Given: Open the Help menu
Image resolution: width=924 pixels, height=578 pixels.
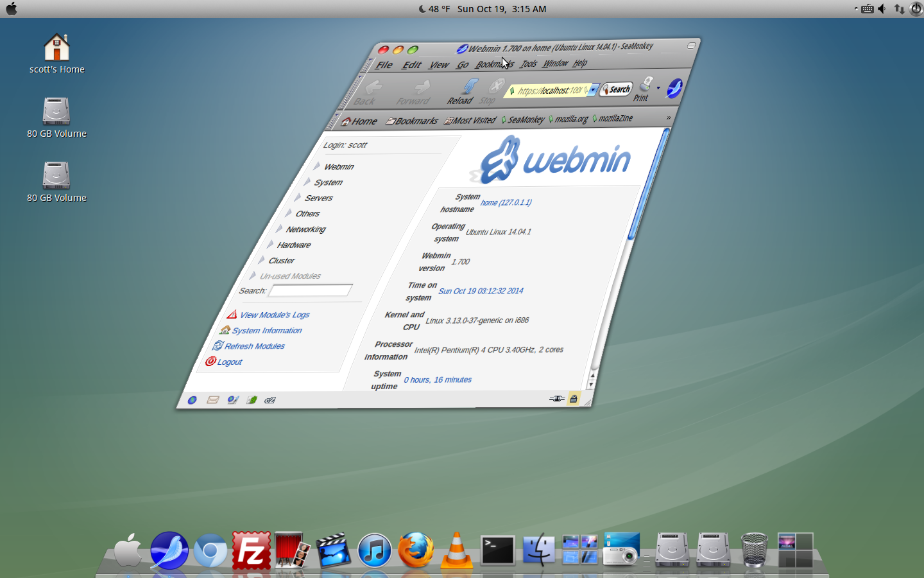Looking at the screenshot, I should coord(580,63).
